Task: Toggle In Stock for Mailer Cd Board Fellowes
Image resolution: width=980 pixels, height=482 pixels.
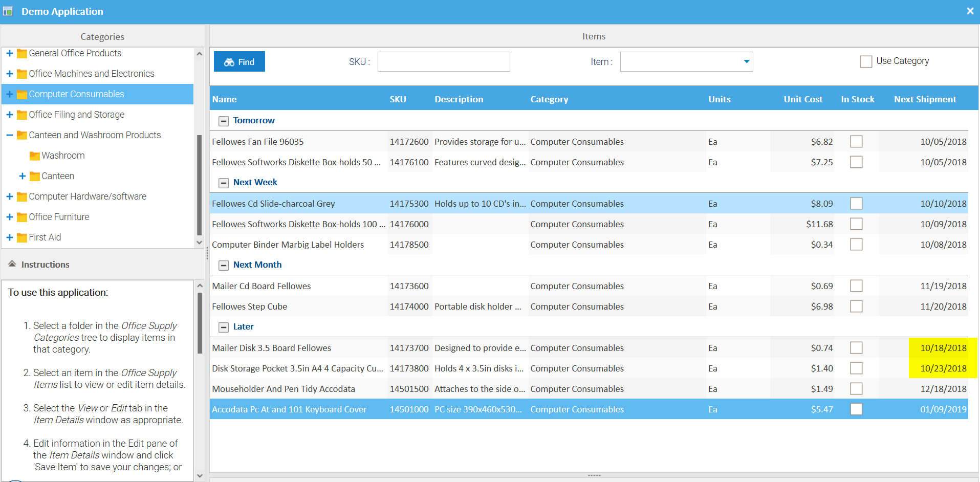Action: coord(856,286)
